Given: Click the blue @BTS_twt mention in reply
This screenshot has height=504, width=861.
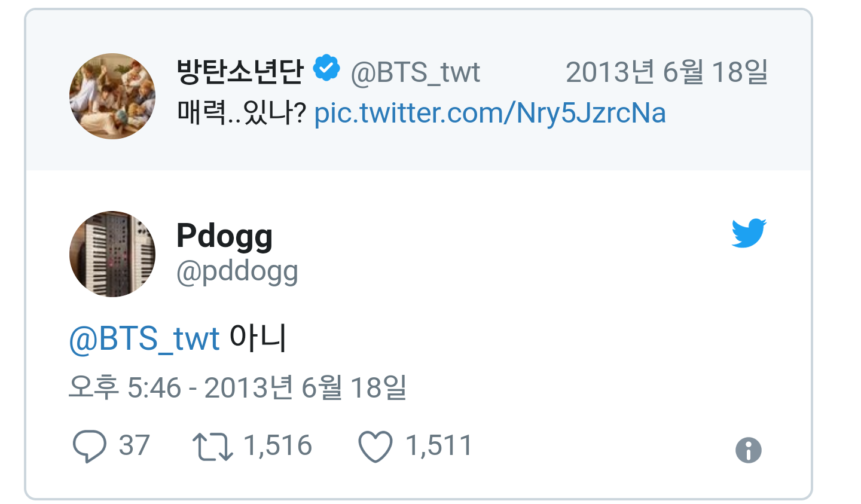Looking at the screenshot, I should [x=144, y=339].
